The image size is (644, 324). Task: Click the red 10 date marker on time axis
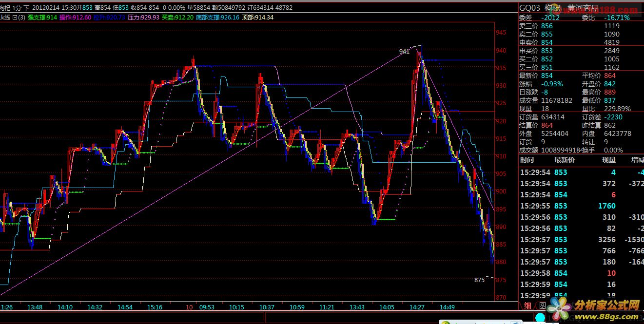click(x=190, y=307)
